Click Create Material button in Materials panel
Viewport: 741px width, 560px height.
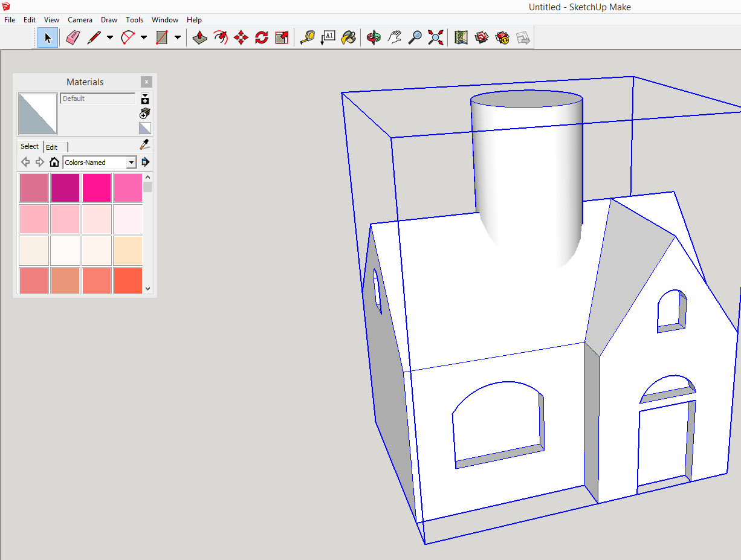click(145, 114)
